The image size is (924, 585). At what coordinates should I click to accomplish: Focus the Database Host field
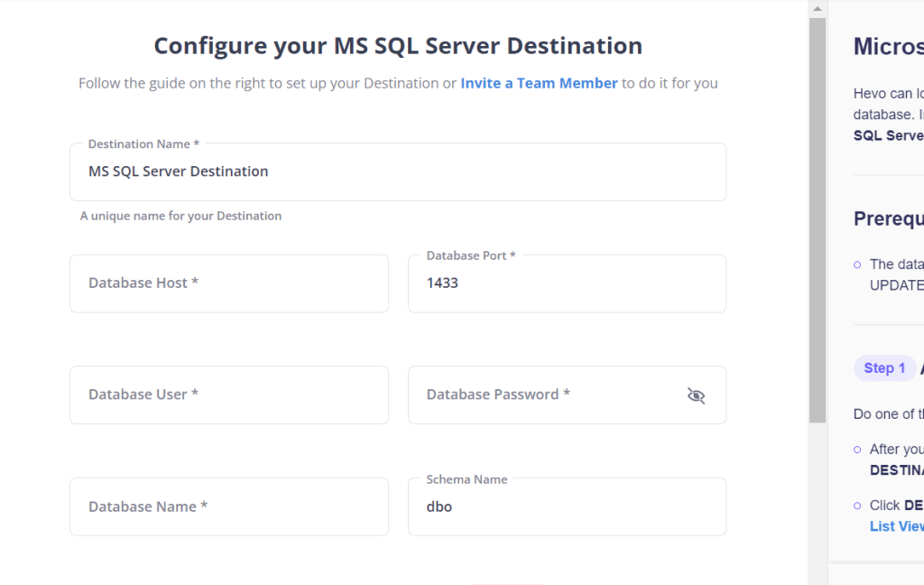point(229,283)
